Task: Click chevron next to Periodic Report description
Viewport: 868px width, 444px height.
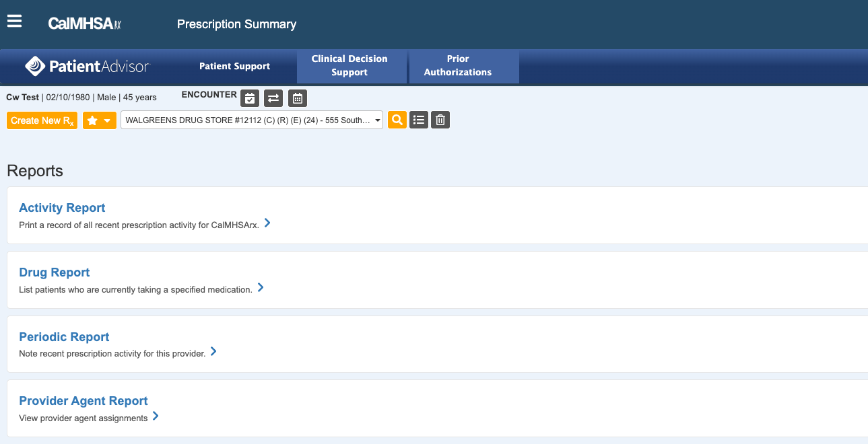Action: [213, 351]
